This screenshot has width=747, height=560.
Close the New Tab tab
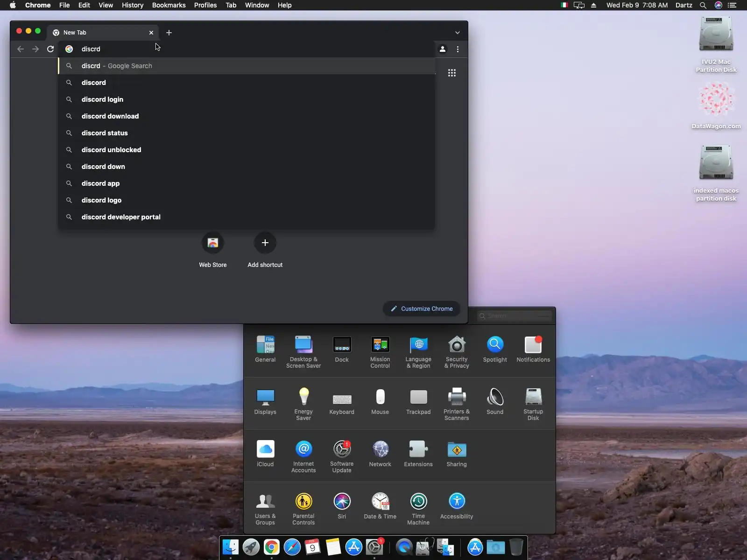151,33
